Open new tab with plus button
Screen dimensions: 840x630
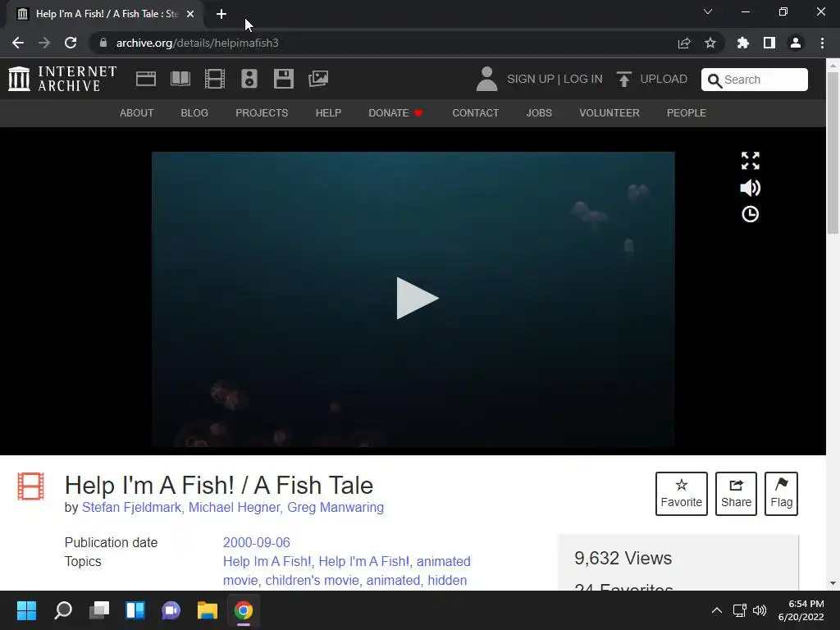coord(221,14)
